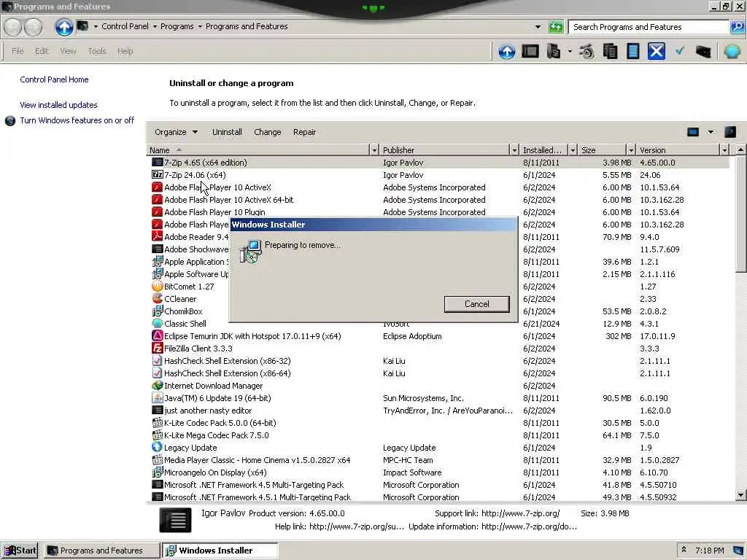
Task: Click Turn Windows features on or off
Action: (x=77, y=120)
